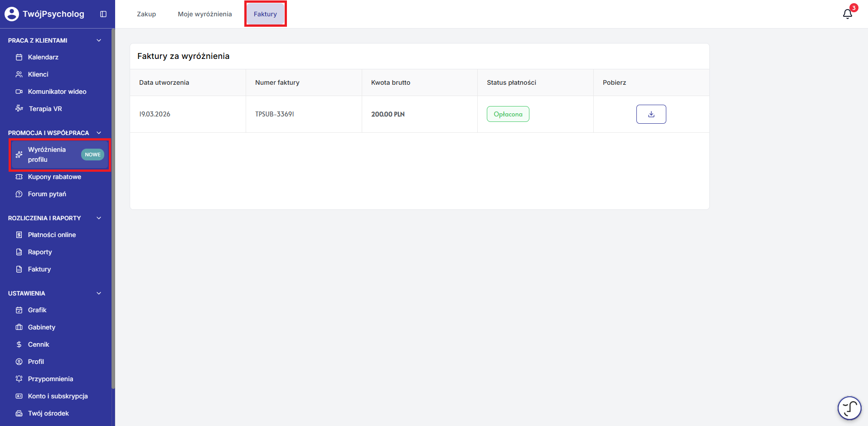
Task: Collapse sidebar with the panel toggle icon
Action: pyautogui.click(x=103, y=14)
